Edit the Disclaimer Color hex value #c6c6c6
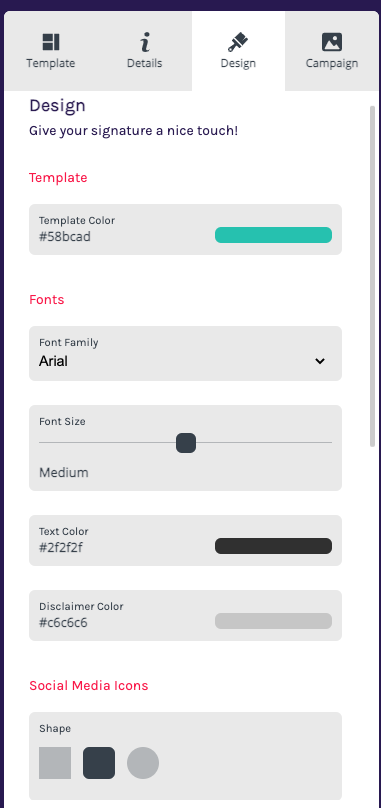This screenshot has height=808, width=381. click(x=63, y=622)
